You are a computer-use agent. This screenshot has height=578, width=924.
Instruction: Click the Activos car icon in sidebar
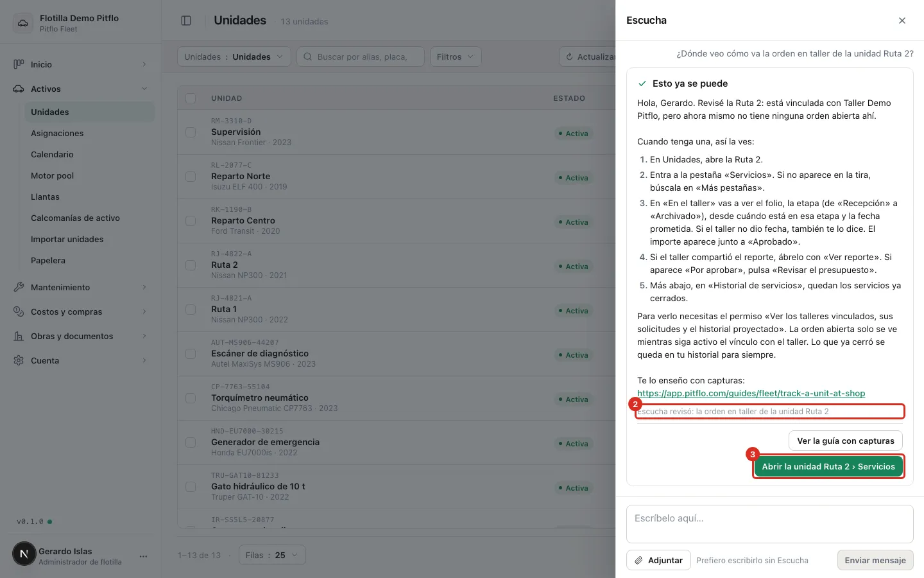(x=19, y=89)
